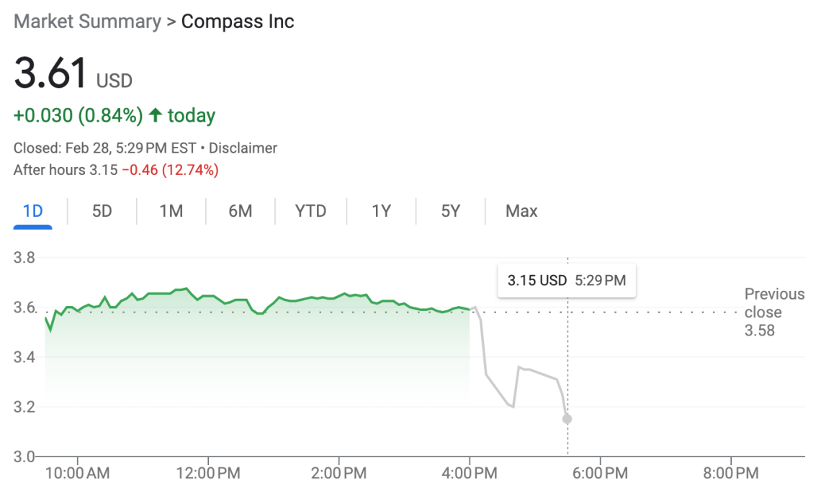This screenshot has height=504, width=821.
Task: Click the Market Summary breadcrumb link
Action: (x=87, y=22)
